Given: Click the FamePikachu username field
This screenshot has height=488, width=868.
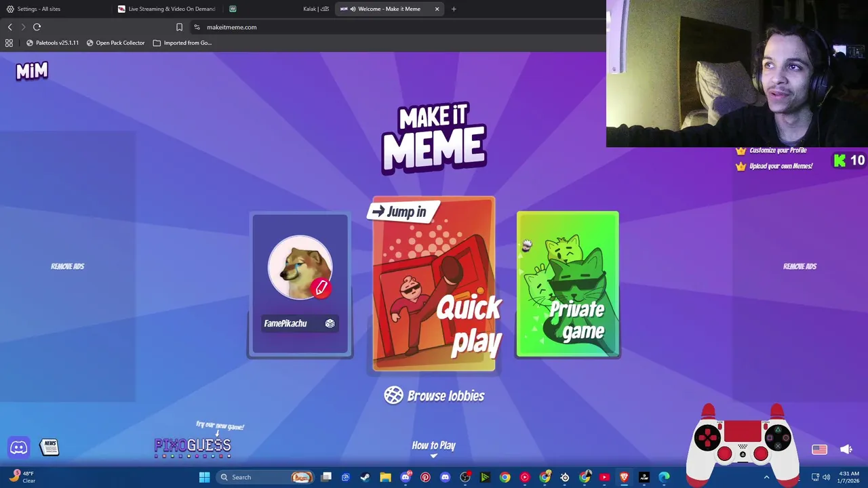Looking at the screenshot, I should (x=300, y=323).
